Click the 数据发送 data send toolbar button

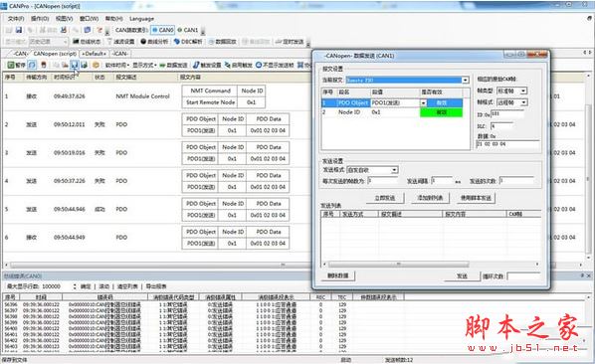[173, 66]
